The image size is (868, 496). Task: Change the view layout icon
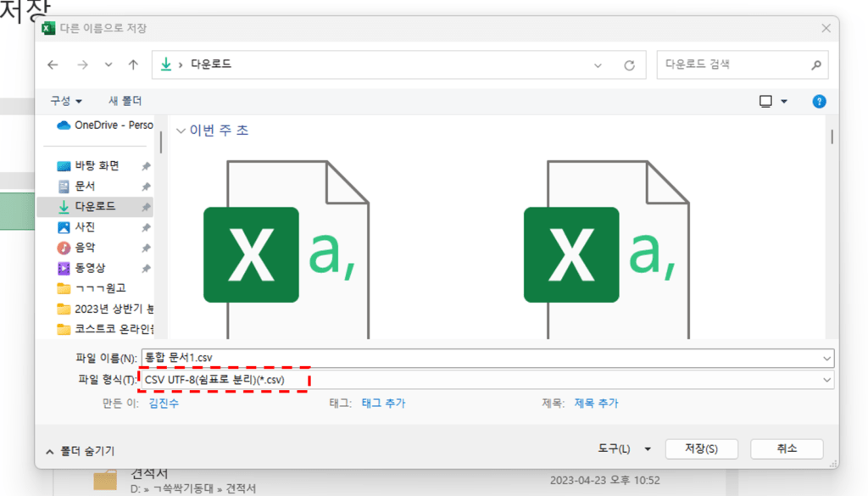pos(765,101)
